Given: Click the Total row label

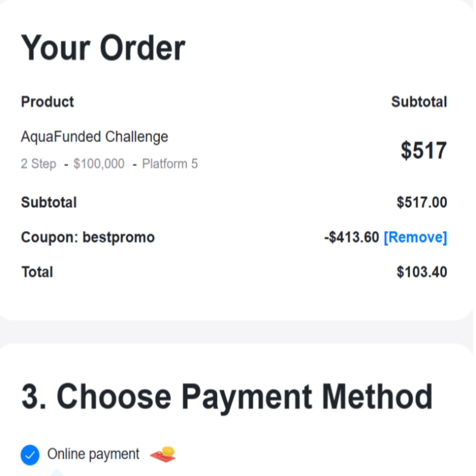Looking at the screenshot, I should point(37,272).
